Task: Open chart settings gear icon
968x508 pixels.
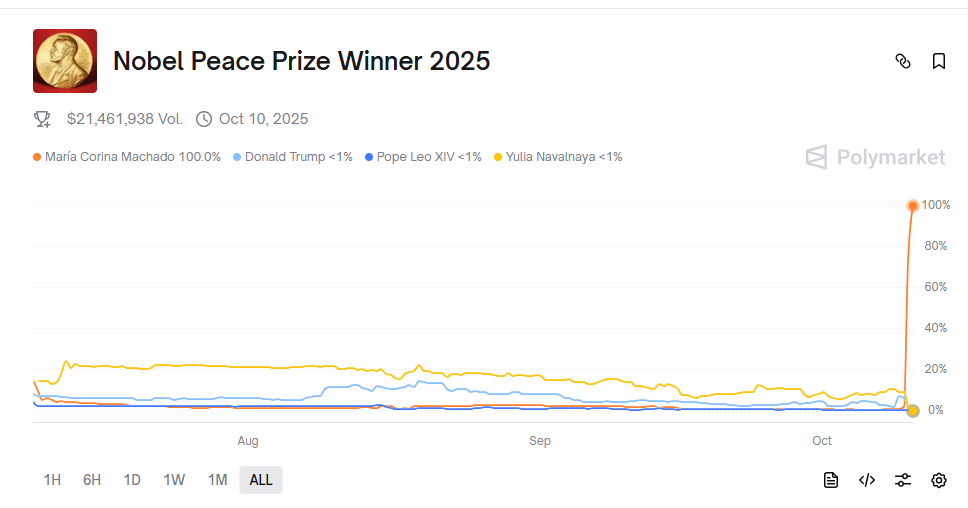Action: click(939, 480)
